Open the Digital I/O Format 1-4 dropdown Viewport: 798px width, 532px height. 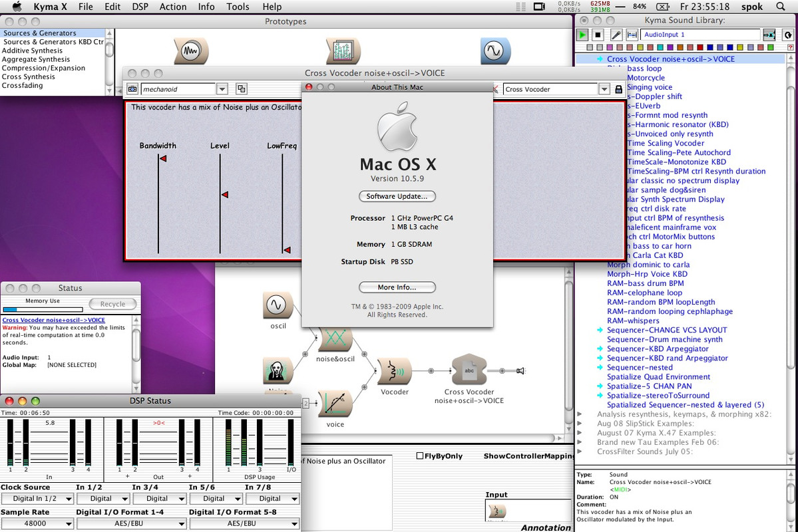tap(132, 523)
